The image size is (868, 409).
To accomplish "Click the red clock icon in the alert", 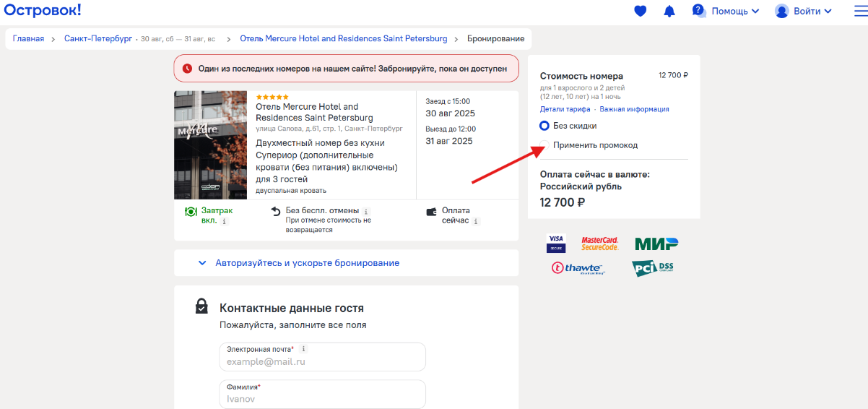I will pyautogui.click(x=187, y=68).
